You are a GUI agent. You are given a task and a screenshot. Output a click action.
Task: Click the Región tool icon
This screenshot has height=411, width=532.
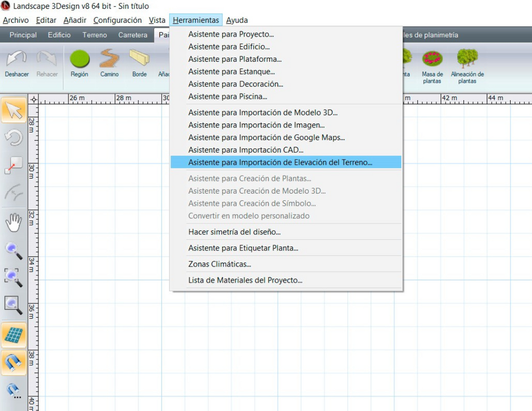click(79, 60)
